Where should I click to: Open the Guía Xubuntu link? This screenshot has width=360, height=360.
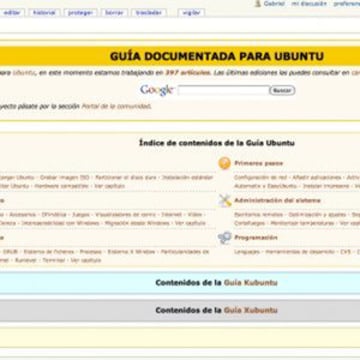tap(251, 310)
